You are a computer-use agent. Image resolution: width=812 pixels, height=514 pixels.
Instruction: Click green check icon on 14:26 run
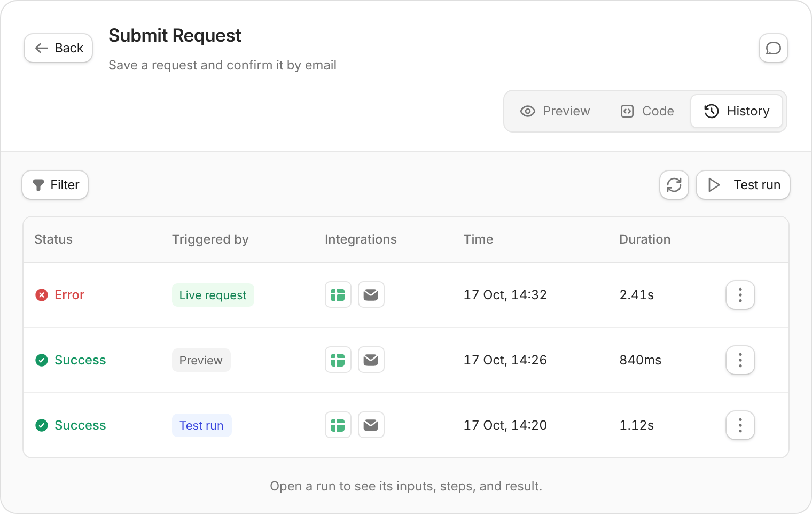(42, 360)
